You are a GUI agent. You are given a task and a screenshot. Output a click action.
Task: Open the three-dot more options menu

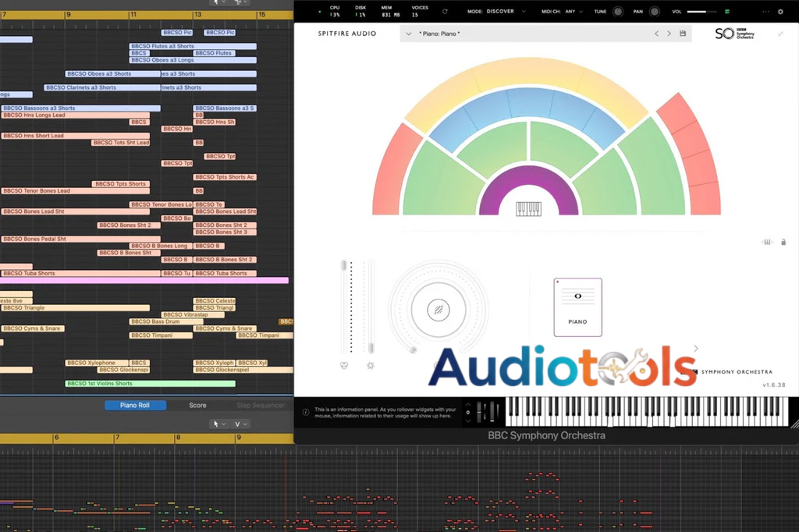tap(765, 11)
